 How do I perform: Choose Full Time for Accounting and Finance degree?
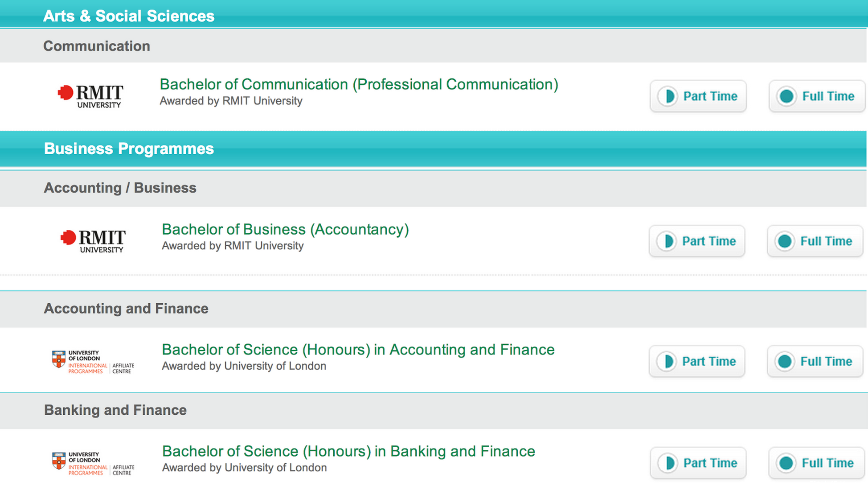815,361
